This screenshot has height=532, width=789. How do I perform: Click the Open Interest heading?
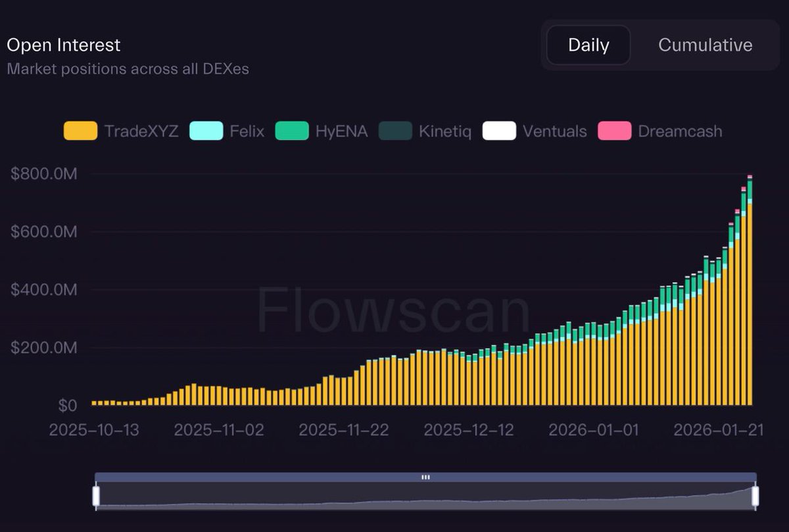[x=63, y=45]
